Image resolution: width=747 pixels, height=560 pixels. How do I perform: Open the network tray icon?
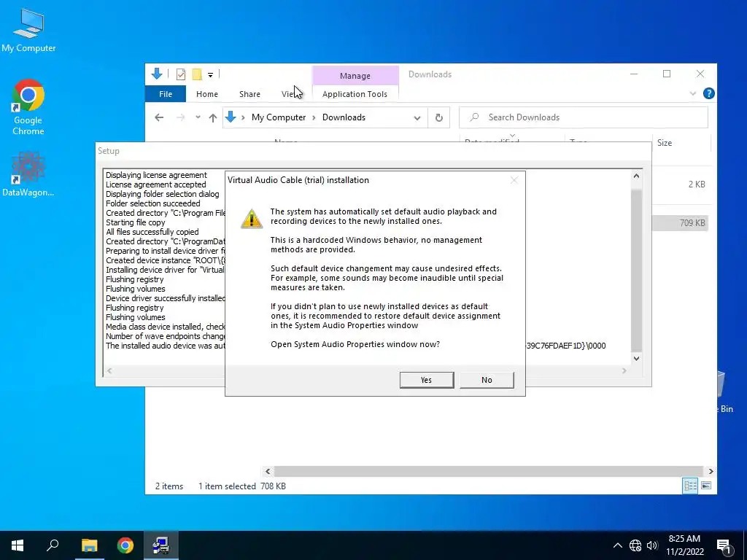(635, 545)
